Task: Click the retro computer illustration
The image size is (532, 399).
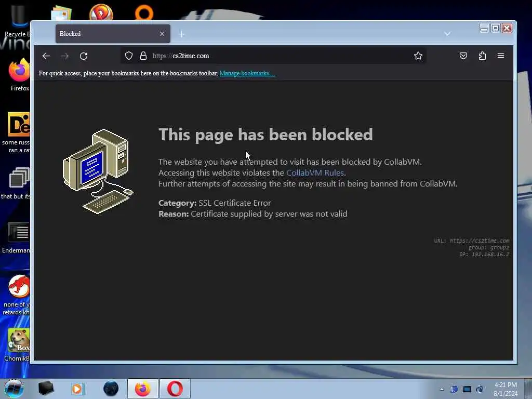Action: click(x=98, y=171)
